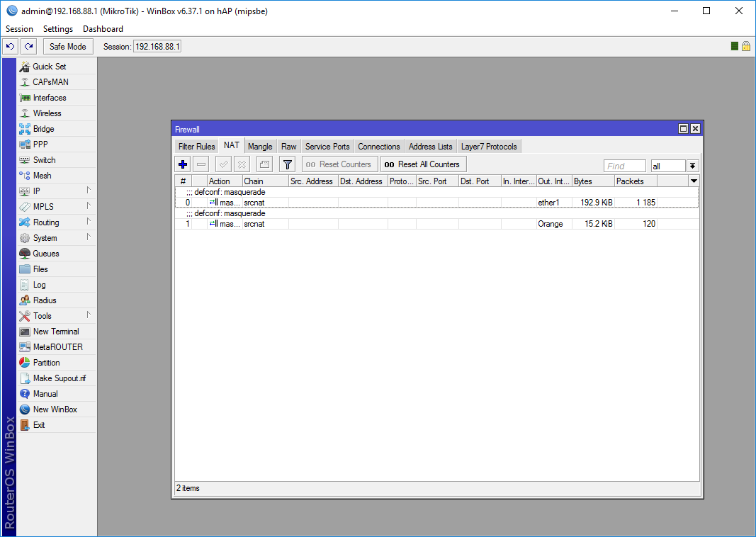Click the disable rule X button
Screen dimensions: 756x537
tap(242, 164)
